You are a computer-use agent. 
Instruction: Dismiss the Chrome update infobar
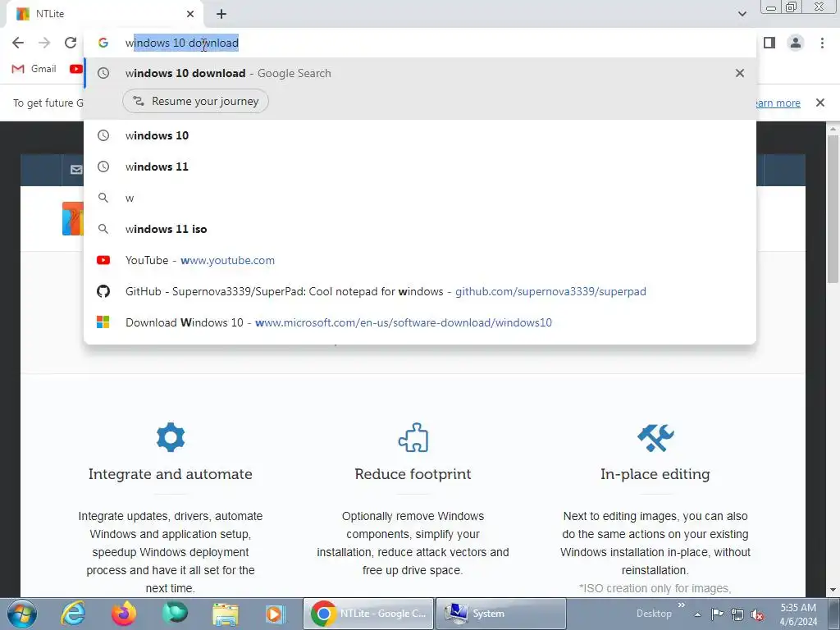[x=820, y=103]
